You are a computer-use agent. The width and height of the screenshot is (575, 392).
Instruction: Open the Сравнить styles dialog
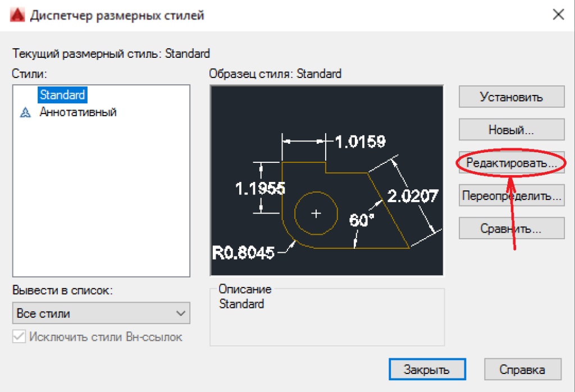point(511,229)
